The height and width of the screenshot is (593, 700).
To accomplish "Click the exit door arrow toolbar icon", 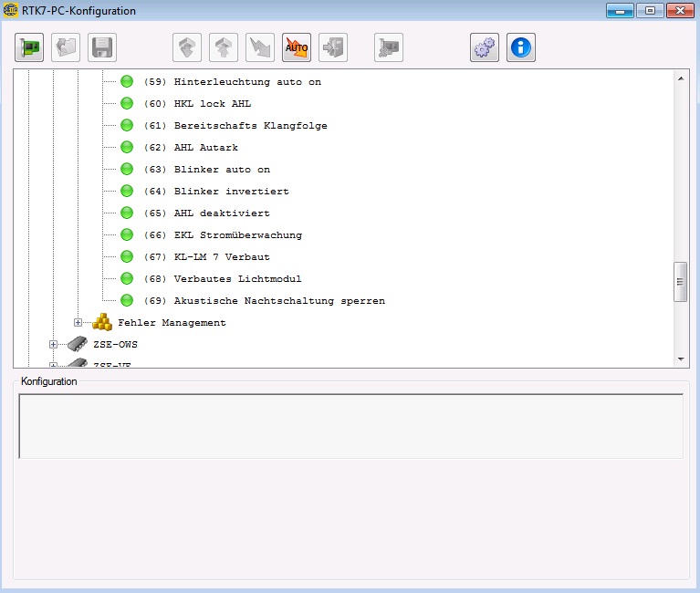I will pyautogui.click(x=333, y=47).
